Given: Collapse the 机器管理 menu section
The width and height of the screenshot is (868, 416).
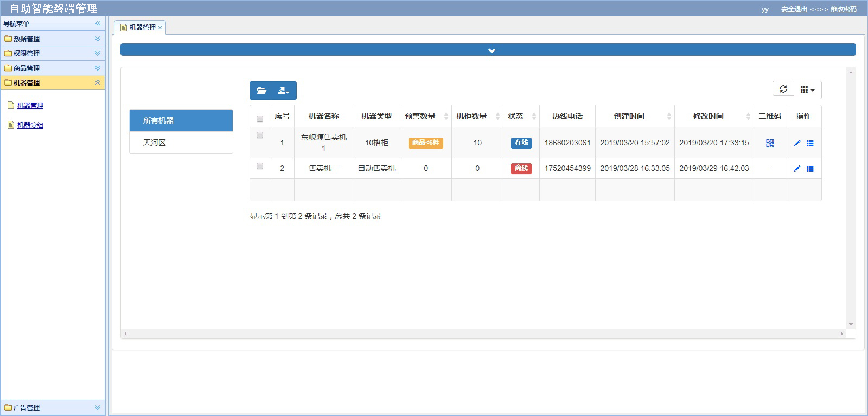Looking at the screenshot, I should pyautogui.click(x=98, y=82).
